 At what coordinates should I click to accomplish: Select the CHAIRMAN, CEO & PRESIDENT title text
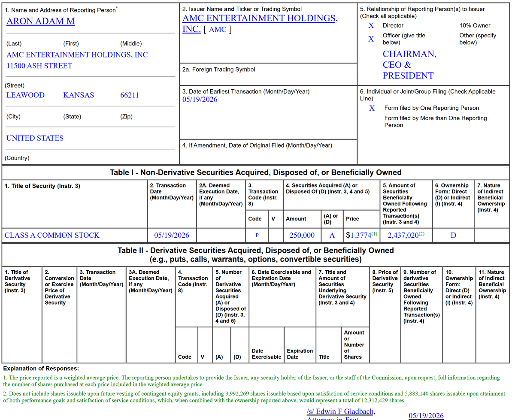tap(409, 65)
